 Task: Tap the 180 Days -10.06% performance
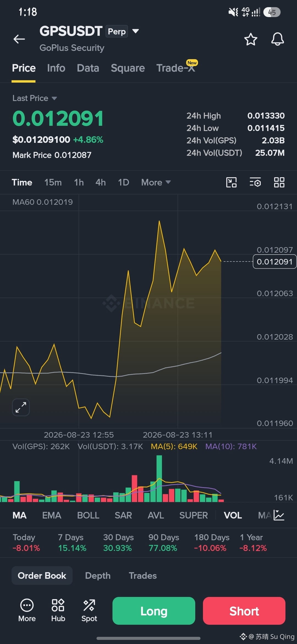click(211, 542)
